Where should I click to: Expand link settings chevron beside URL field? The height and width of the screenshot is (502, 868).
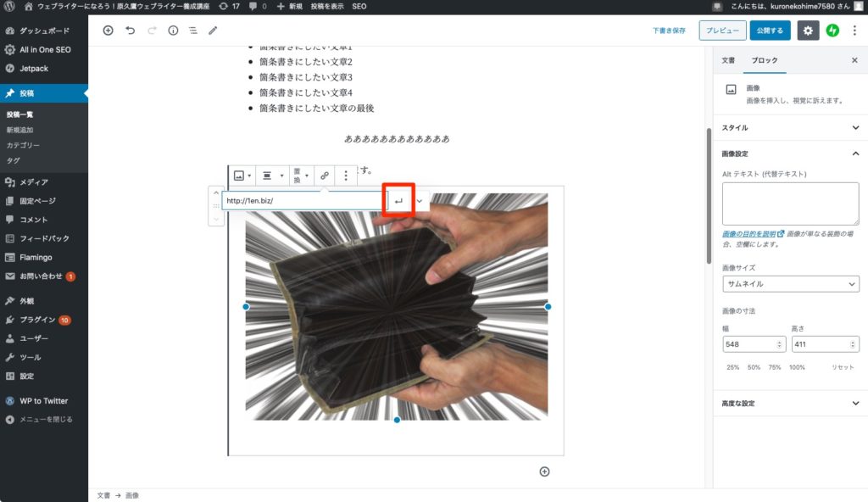[420, 201]
